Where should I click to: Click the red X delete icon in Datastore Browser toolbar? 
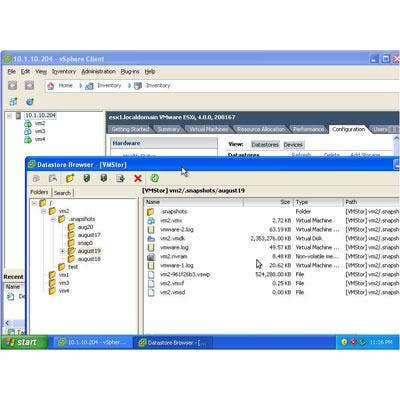[x=138, y=178]
